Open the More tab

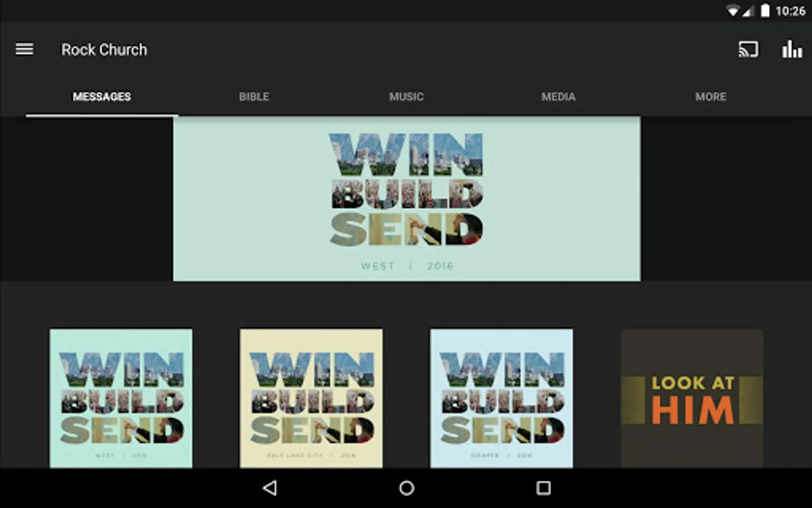[x=710, y=97]
